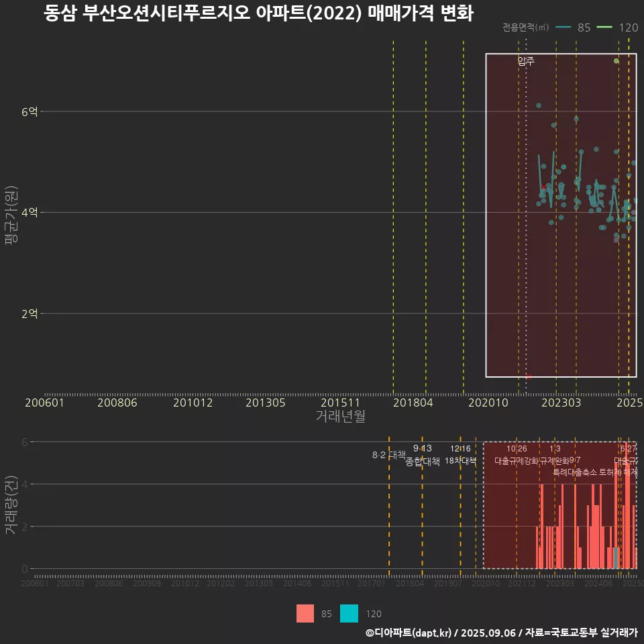The width and height of the screenshot is (644, 644).
Task: Click '201701' on the volume chart's date axis
Action: [371, 583]
